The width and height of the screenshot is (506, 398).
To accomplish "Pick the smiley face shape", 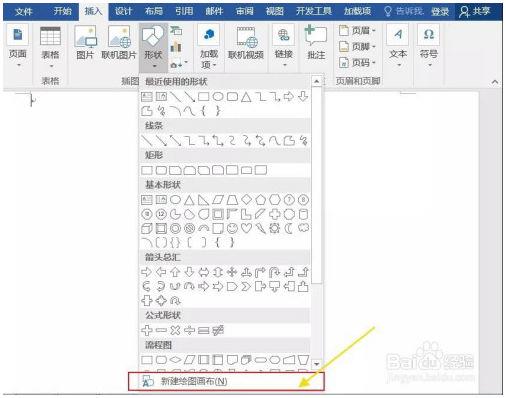I will click(232, 228).
